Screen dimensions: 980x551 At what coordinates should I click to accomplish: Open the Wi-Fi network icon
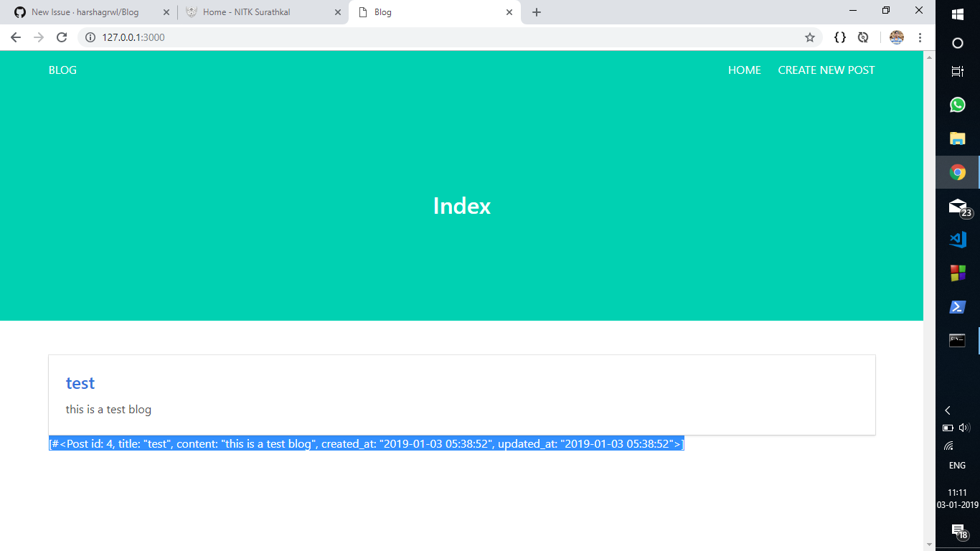click(948, 446)
